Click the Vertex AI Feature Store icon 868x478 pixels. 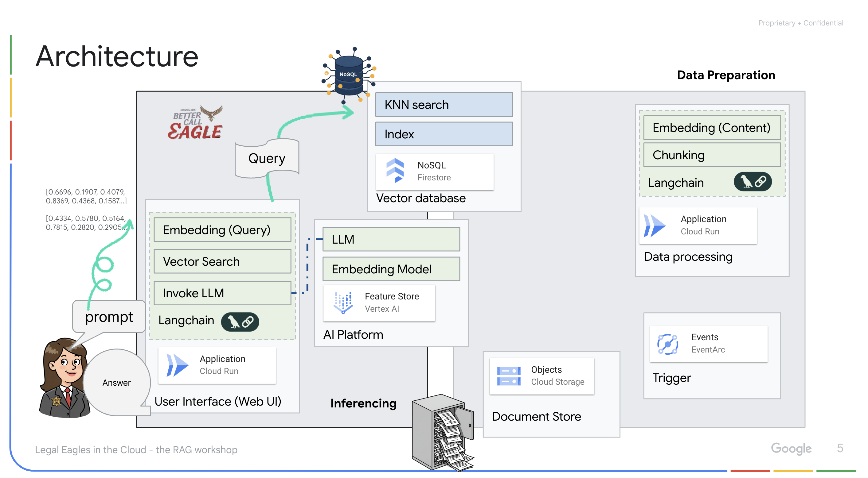point(343,302)
